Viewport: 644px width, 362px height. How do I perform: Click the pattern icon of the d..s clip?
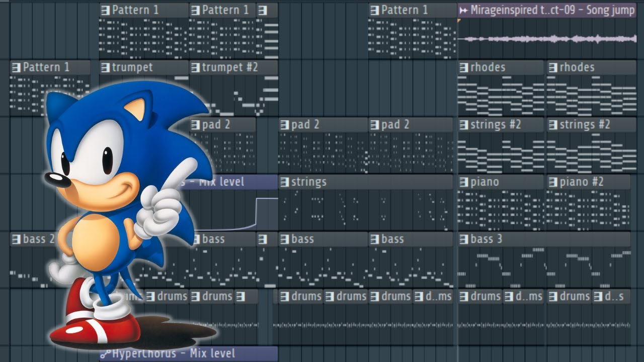click(x=598, y=297)
